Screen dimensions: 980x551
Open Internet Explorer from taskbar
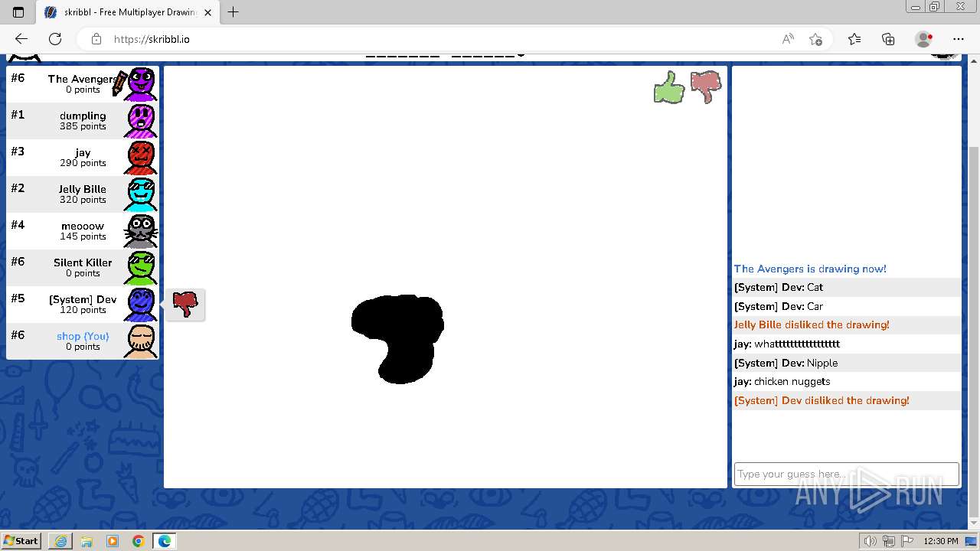pyautogui.click(x=60, y=541)
